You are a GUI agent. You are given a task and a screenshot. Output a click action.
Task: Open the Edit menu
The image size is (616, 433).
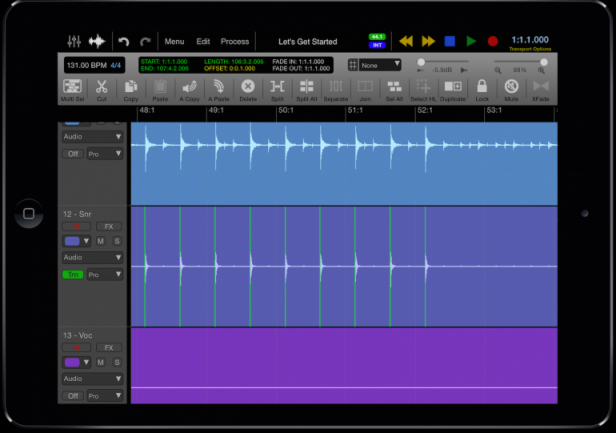(x=203, y=42)
